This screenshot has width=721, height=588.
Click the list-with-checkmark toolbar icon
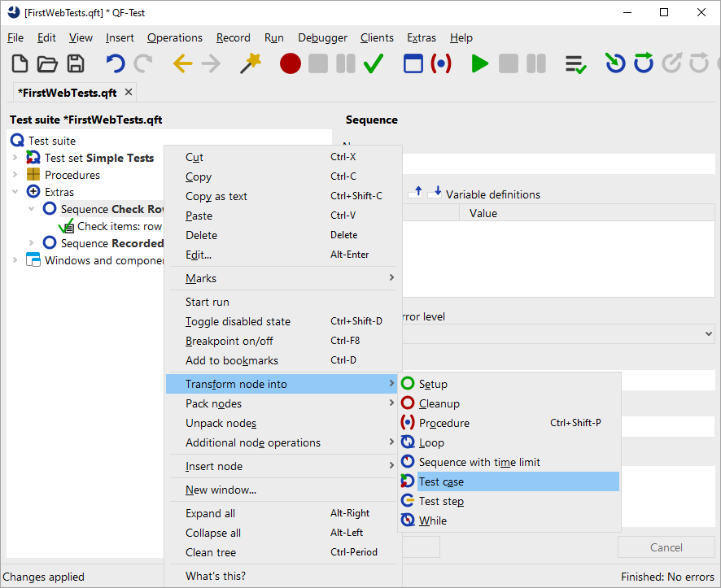coord(575,64)
